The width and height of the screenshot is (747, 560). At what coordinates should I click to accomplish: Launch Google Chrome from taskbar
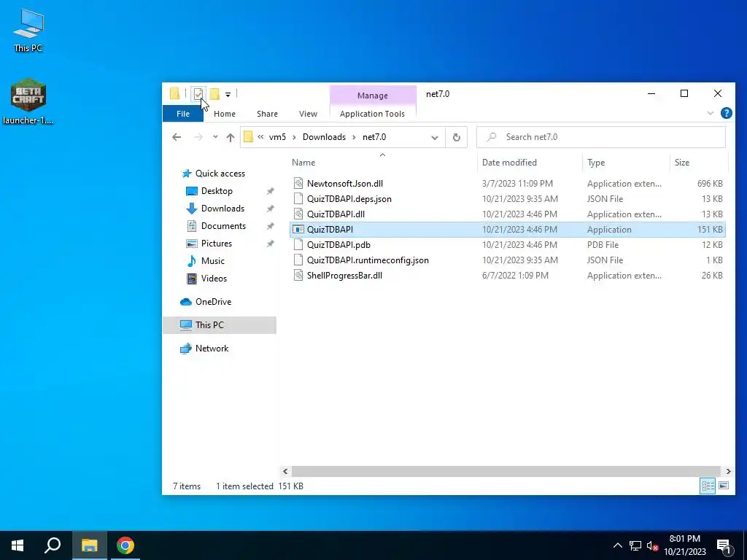[x=125, y=545]
